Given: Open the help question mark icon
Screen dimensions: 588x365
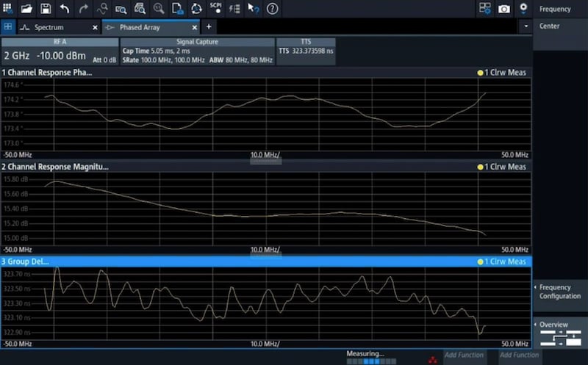Looking at the screenshot, I should coord(272,8).
